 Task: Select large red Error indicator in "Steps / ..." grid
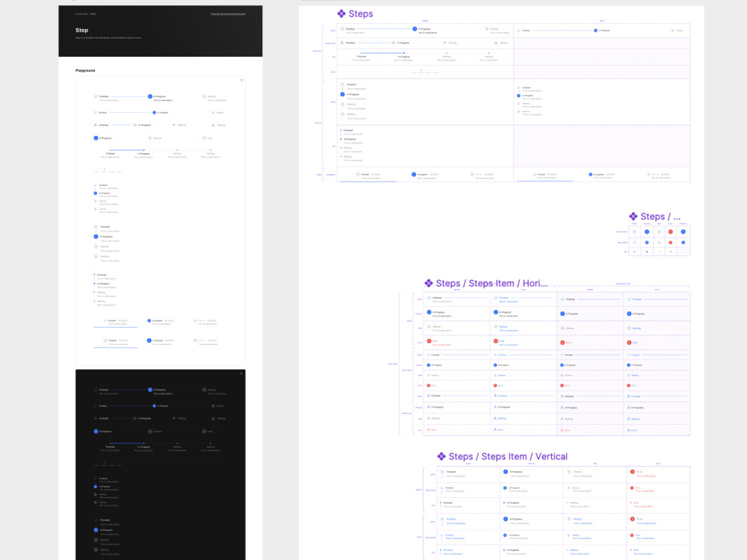(671, 232)
